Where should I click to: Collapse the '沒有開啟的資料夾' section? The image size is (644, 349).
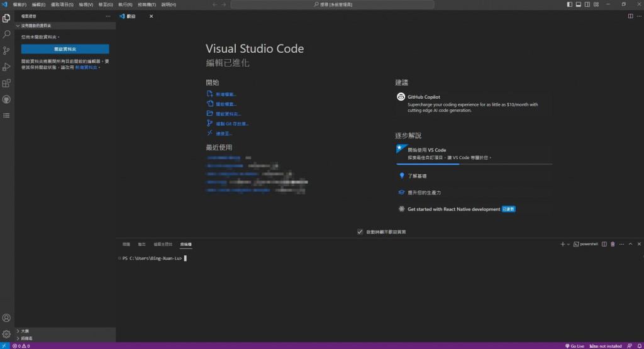point(65,25)
